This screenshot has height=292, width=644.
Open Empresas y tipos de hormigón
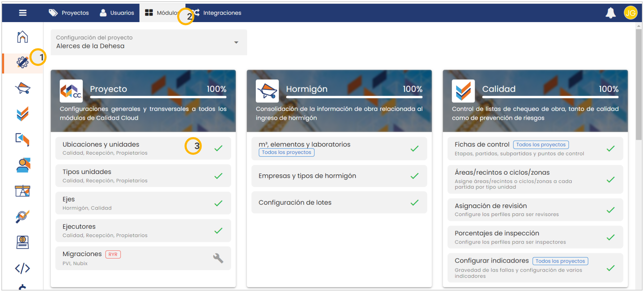(x=307, y=176)
